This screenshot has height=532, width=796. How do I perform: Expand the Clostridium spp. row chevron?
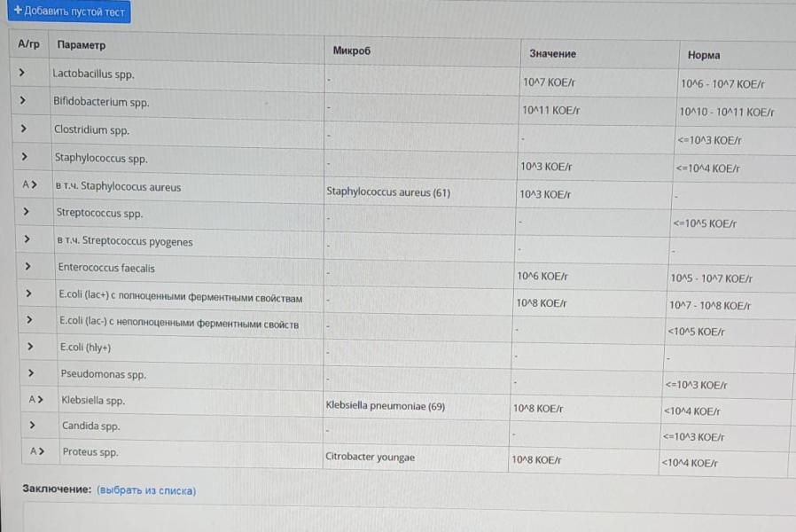coord(23,129)
